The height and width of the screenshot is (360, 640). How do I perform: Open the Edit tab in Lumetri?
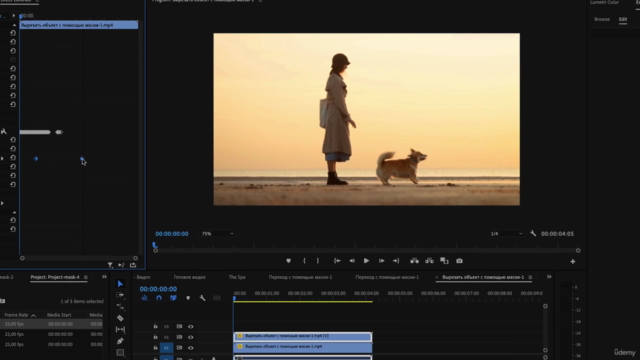622,19
